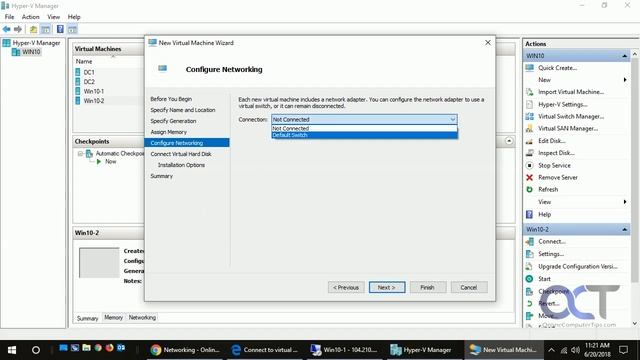Click the Connect icon under Win10-2 actions
640x360 pixels.
point(529,242)
